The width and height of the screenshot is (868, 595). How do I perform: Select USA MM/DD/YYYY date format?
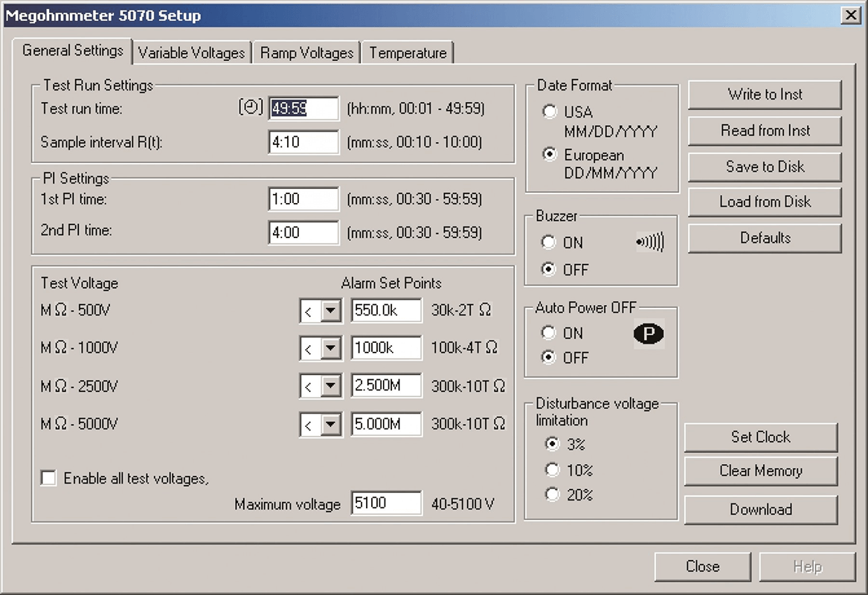(x=550, y=112)
